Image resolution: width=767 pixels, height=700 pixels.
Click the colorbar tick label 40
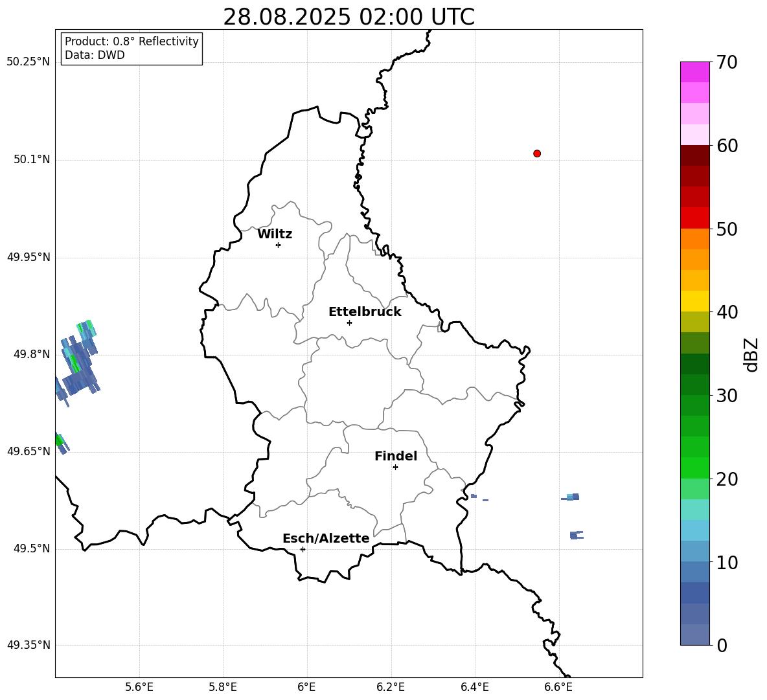click(x=727, y=312)
